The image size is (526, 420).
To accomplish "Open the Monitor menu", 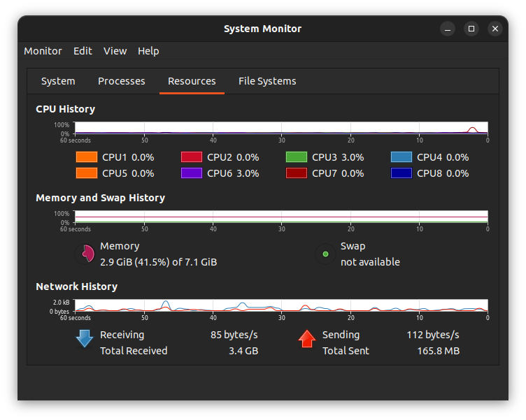I will 43,51.
